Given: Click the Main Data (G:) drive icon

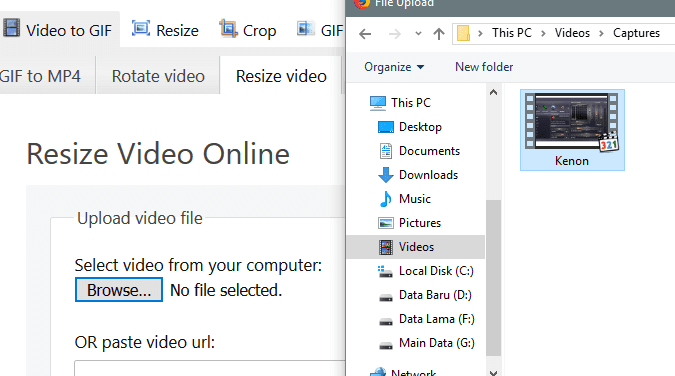Looking at the screenshot, I should (385, 345).
